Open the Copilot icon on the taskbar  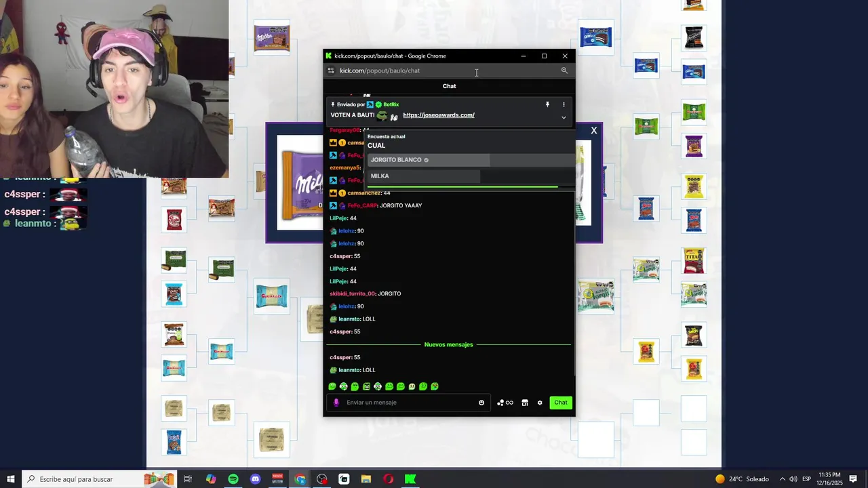pyautogui.click(x=211, y=479)
